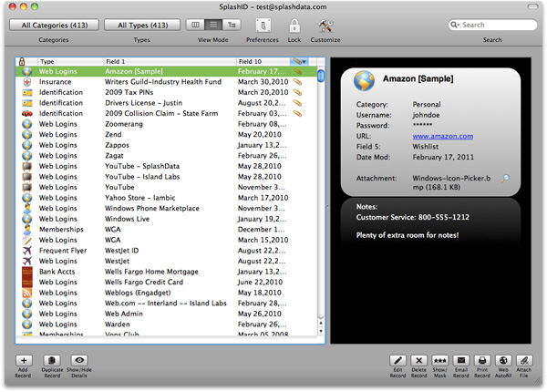The image size is (547, 392).
Task: Open the search options magnifier dropdown
Action: (455, 25)
